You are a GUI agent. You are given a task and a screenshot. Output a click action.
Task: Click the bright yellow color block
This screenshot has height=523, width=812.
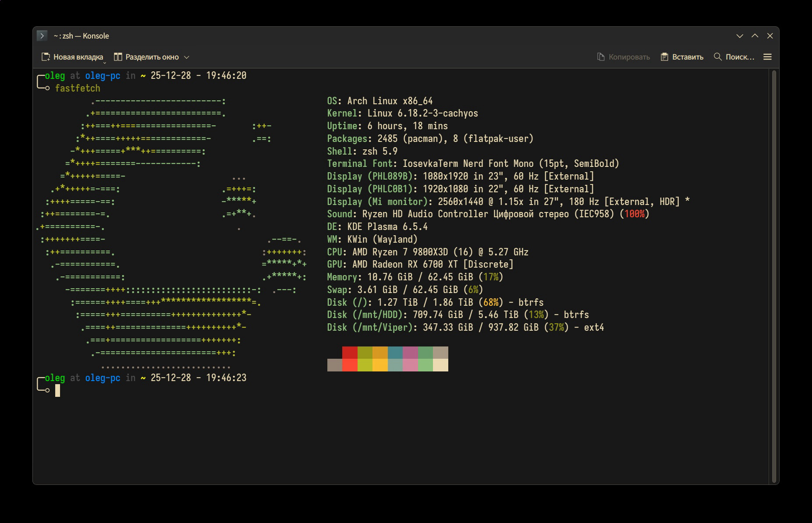(x=380, y=365)
